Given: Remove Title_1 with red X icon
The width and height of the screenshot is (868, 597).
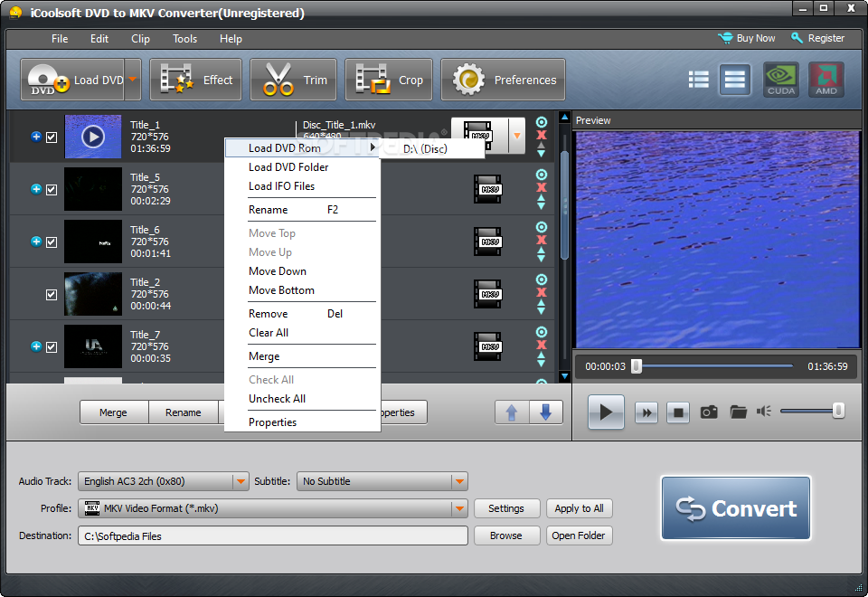Looking at the screenshot, I should click(542, 135).
